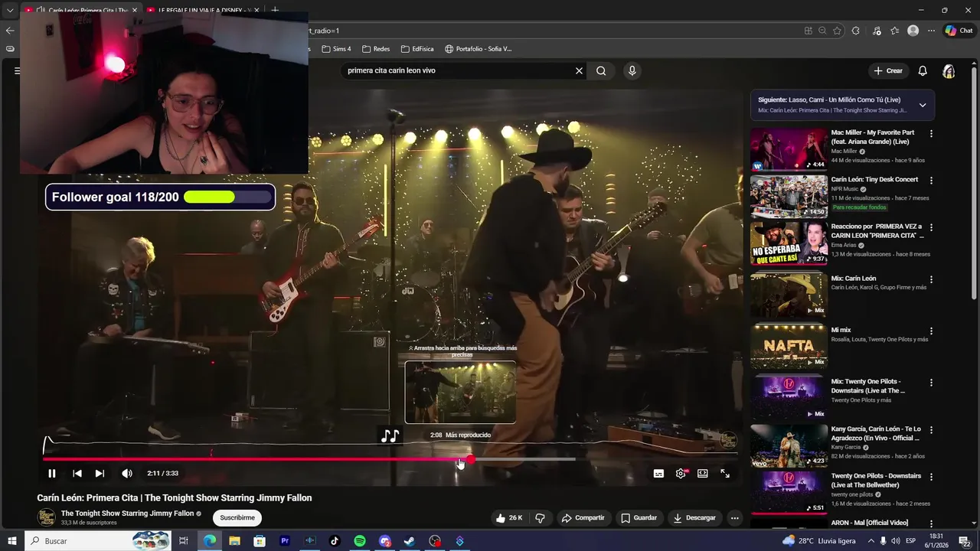Open the Redes bookmarks folder
The image size is (980, 551).
[x=376, y=49]
